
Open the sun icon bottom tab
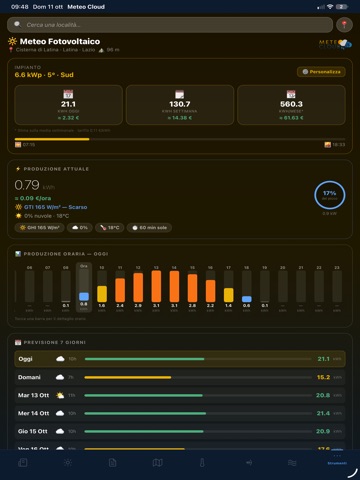tap(68, 463)
